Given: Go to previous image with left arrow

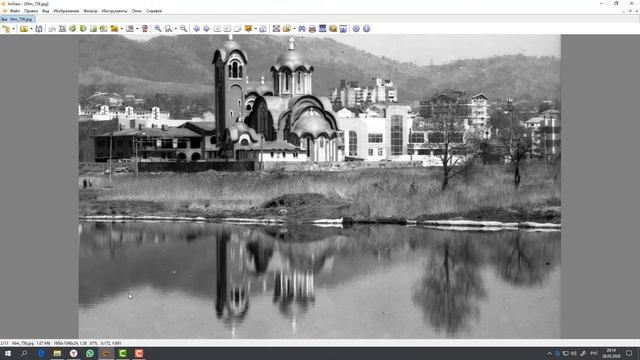Looking at the screenshot, I should [x=196, y=29].
